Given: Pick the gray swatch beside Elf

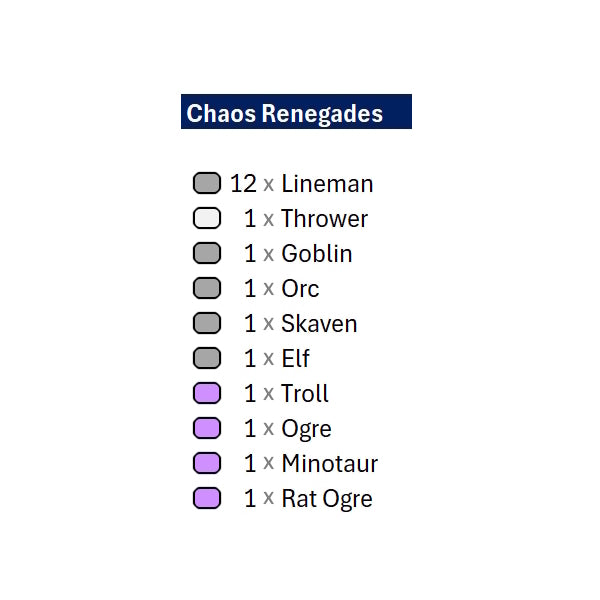Looking at the screenshot, I should (x=207, y=358).
